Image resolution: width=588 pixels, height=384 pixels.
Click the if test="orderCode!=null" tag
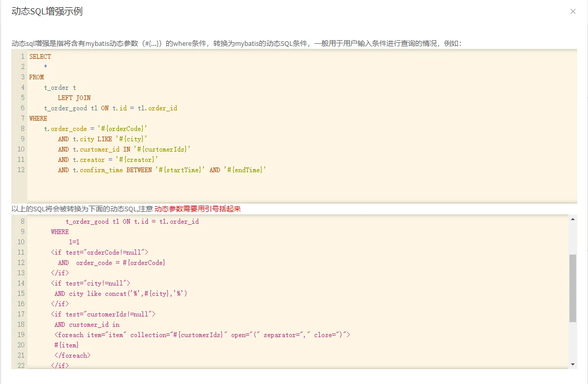tap(99, 253)
